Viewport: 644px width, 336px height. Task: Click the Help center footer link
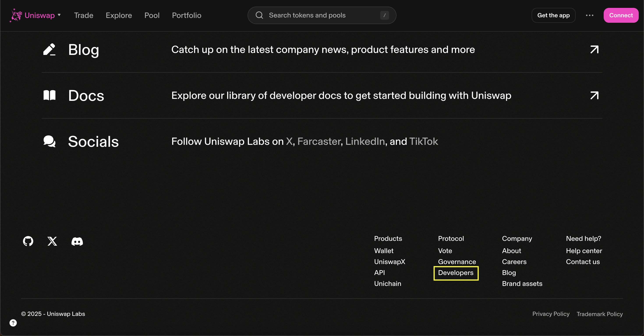tap(584, 251)
